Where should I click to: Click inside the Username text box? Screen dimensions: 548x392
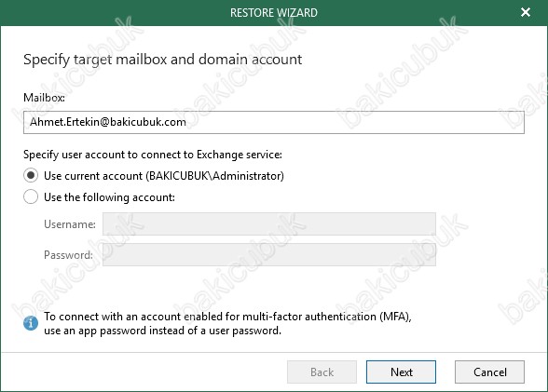(269, 223)
